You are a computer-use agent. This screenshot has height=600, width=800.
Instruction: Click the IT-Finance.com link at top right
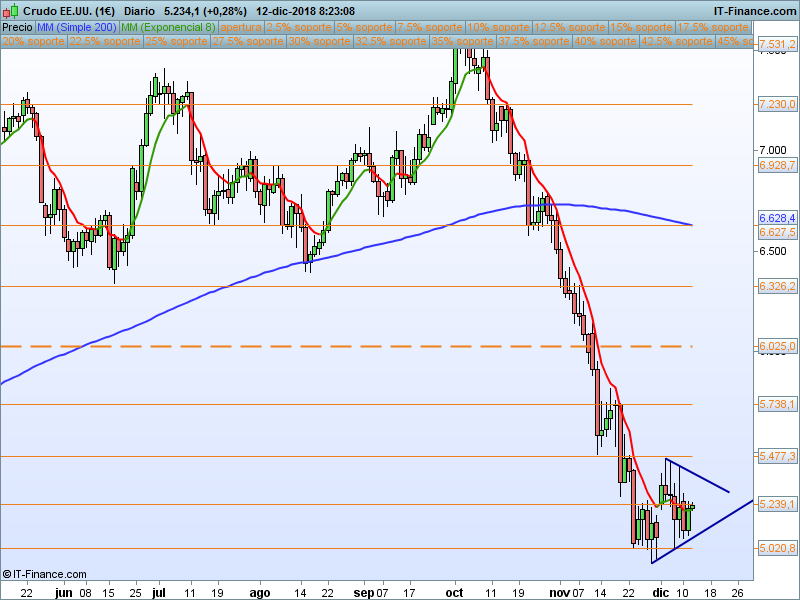tap(755, 10)
